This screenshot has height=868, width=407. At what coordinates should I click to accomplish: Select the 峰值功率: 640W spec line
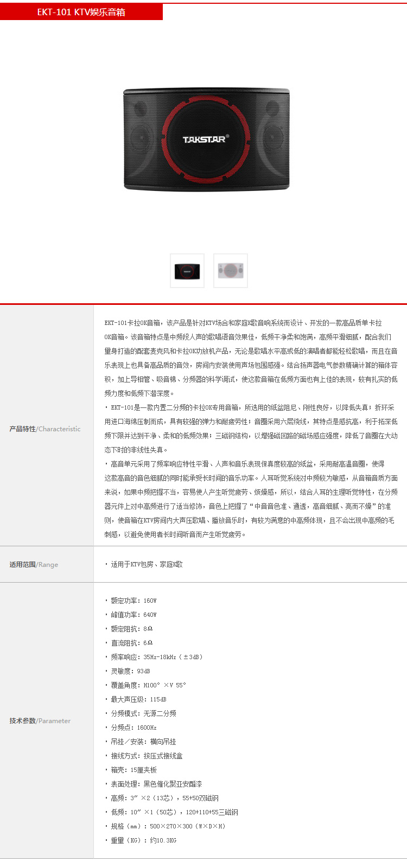[133, 615]
